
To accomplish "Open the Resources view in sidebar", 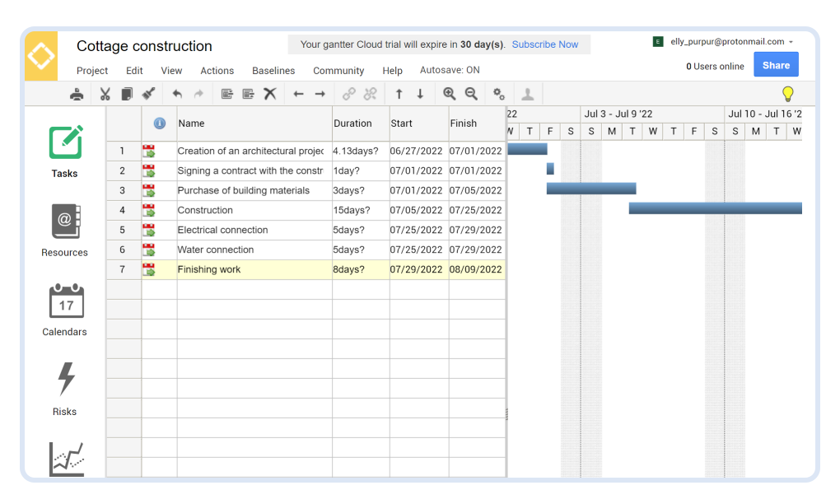I will coord(65,231).
